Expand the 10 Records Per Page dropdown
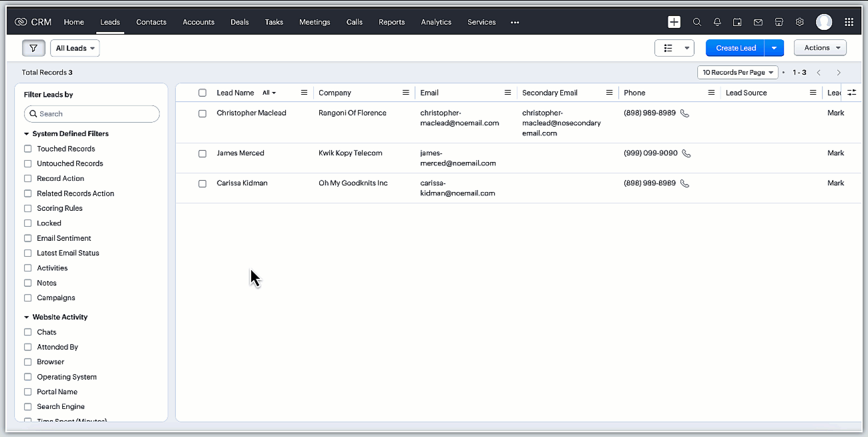Screen dimensions: 868x437 737,72
